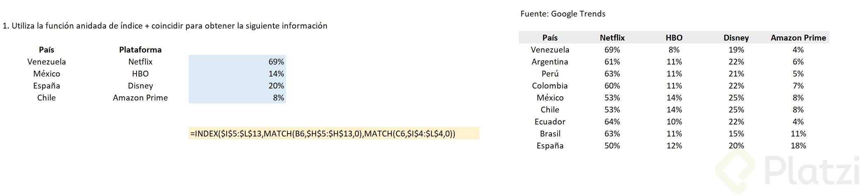
Task: Click España's 18% Amazon Prime cell
Action: point(798,146)
